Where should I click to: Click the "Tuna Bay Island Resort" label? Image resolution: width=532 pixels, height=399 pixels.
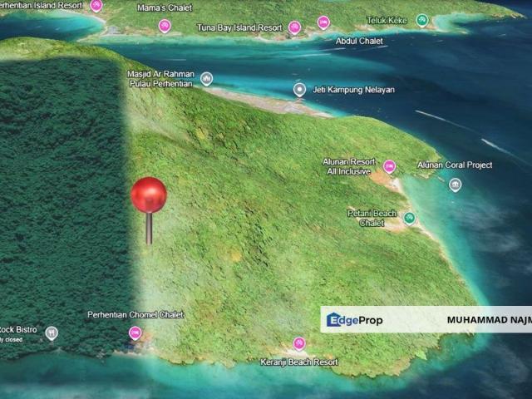(239, 27)
